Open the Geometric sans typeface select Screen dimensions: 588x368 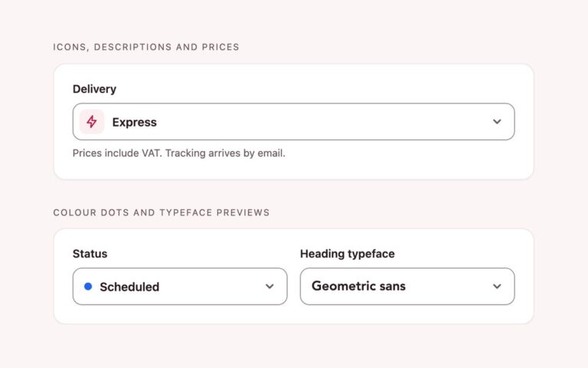(407, 287)
